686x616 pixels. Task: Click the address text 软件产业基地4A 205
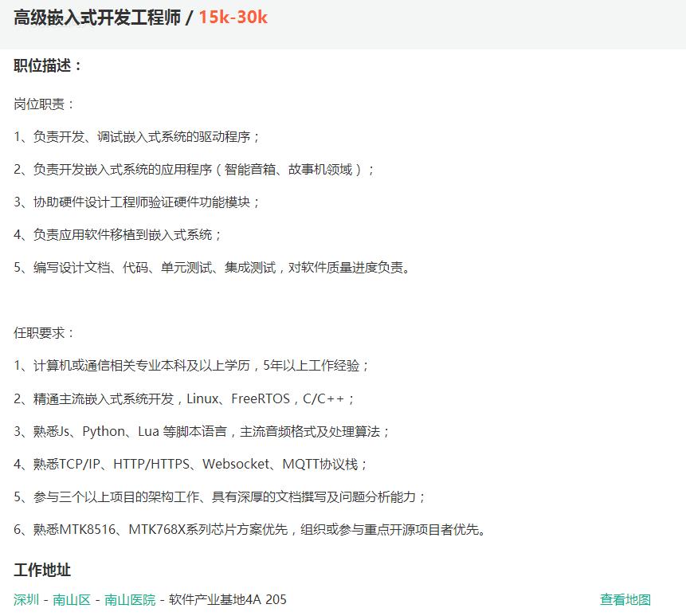[x=228, y=599]
